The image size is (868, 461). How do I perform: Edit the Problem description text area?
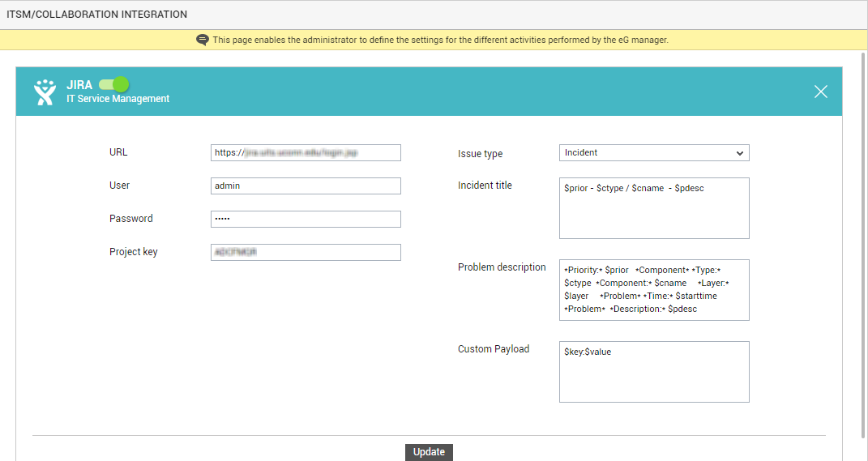(654, 290)
